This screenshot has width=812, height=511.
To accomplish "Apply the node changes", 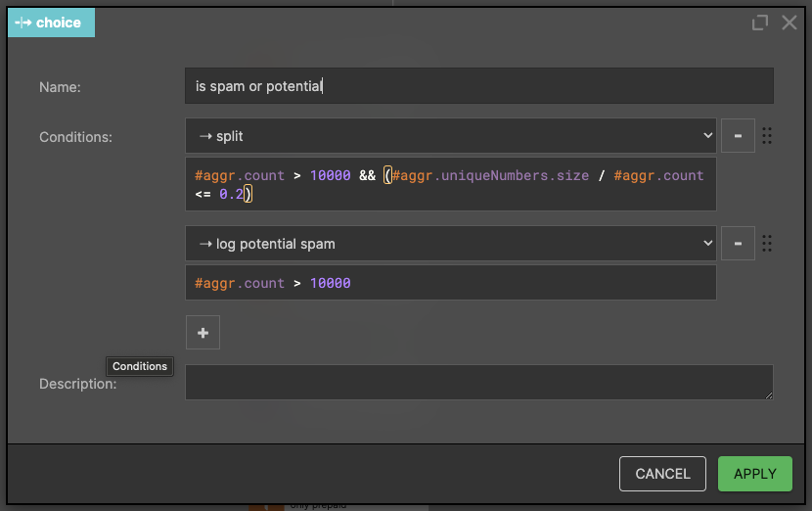I will [755, 474].
